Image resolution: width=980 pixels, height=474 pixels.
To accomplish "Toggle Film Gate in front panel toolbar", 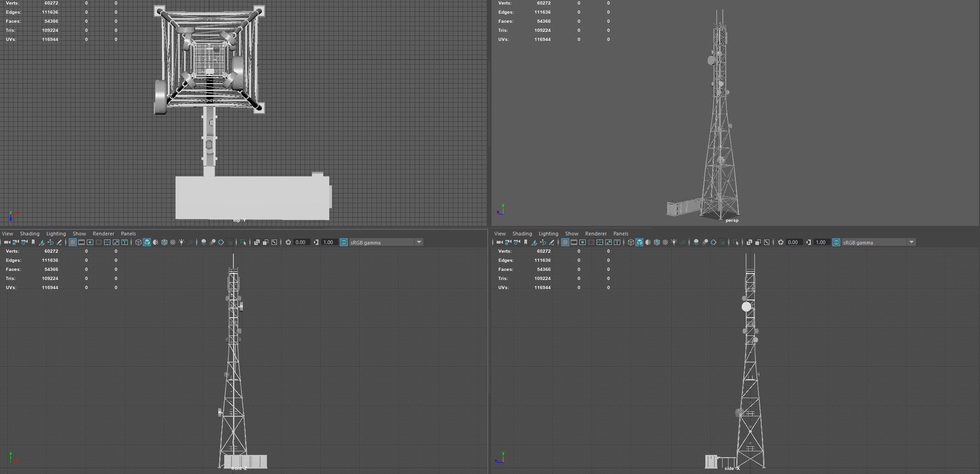I will pos(81,242).
